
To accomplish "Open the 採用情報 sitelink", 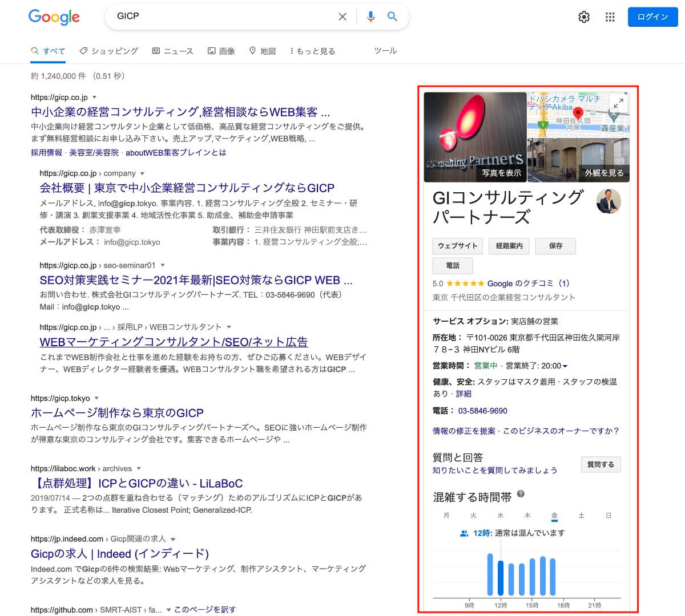I will point(47,153).
